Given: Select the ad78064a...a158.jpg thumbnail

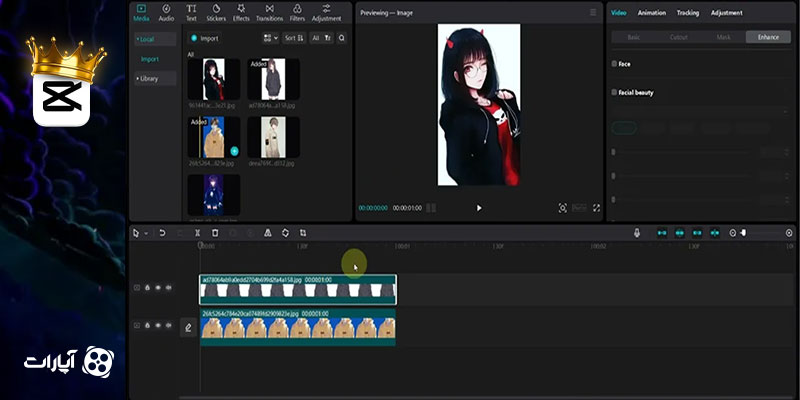Looking at the screenshot, I should (x=273, y=79).
